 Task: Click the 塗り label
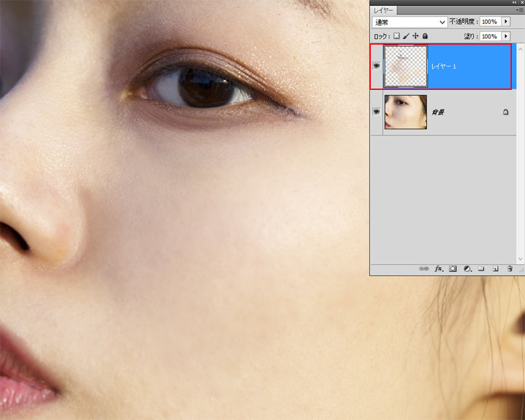pyautogui.click(x=471, y=36)
